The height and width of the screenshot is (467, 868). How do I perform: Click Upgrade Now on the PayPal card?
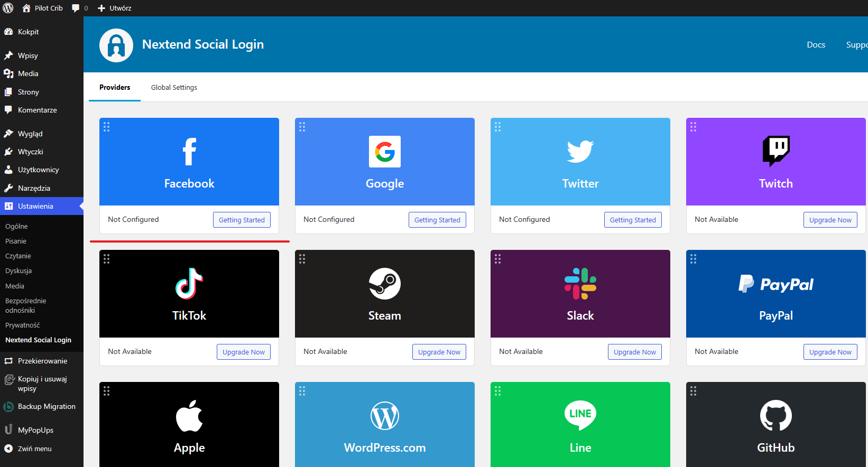click(830, 352)
